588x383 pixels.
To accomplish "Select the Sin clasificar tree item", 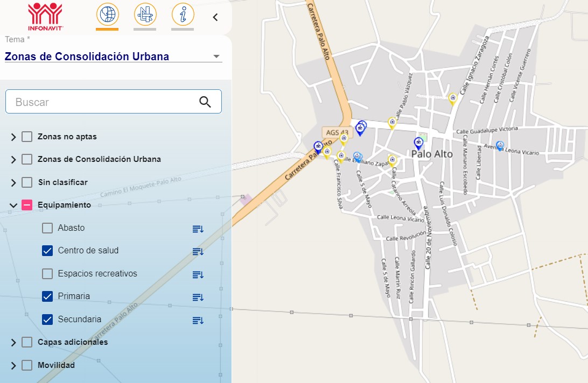I will [x=62, y=182].
